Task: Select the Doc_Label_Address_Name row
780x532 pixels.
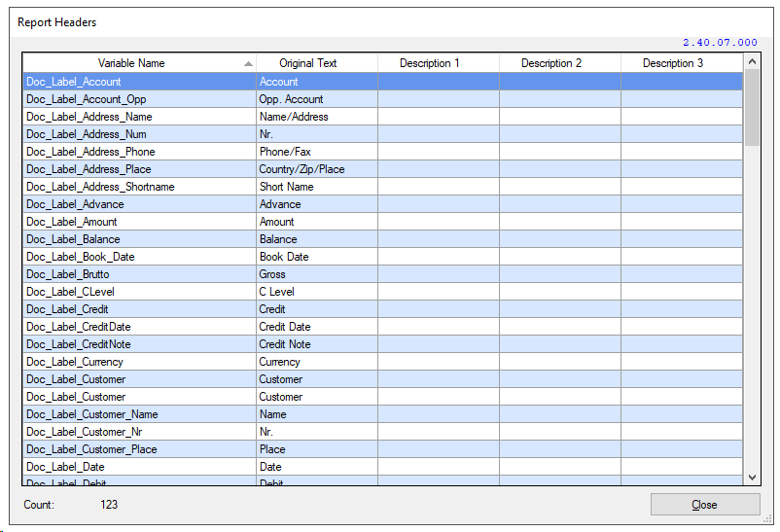Action: pos(382,117)
